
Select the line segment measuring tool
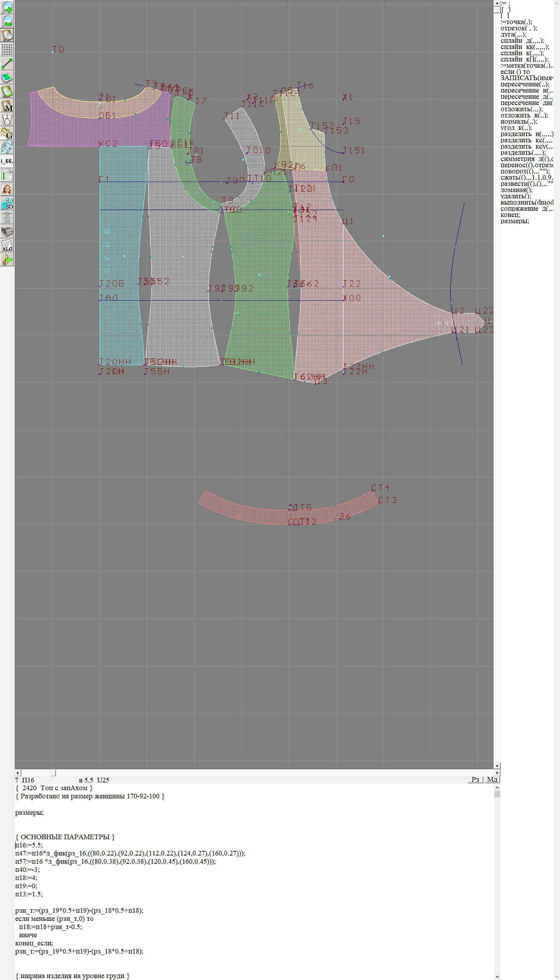pyautogui.click(x=7, y=63)
